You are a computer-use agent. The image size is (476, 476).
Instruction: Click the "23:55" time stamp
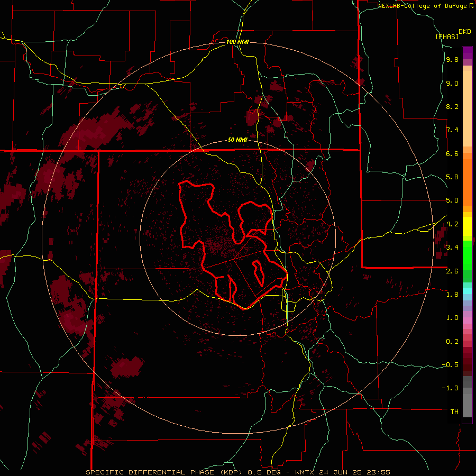pyautogui.click(x=379, y=472)
